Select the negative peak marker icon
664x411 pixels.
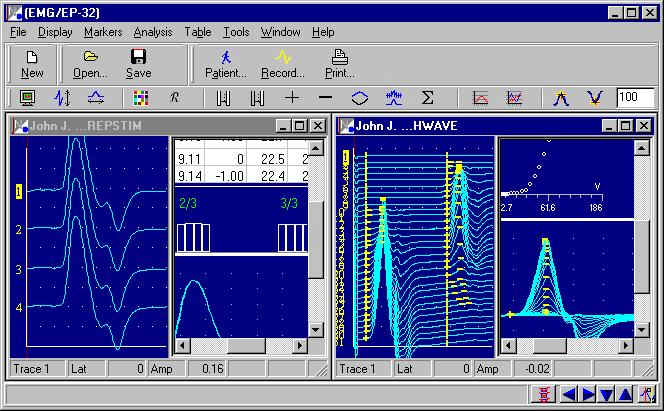point(595,98)
